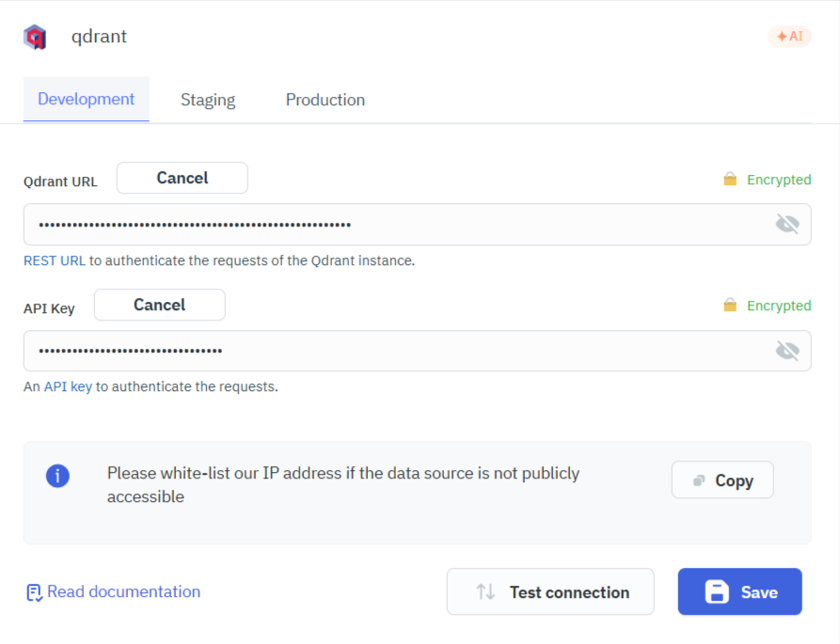Toggle visibility of the API Key value
The image size is (840, 644).
787,351
